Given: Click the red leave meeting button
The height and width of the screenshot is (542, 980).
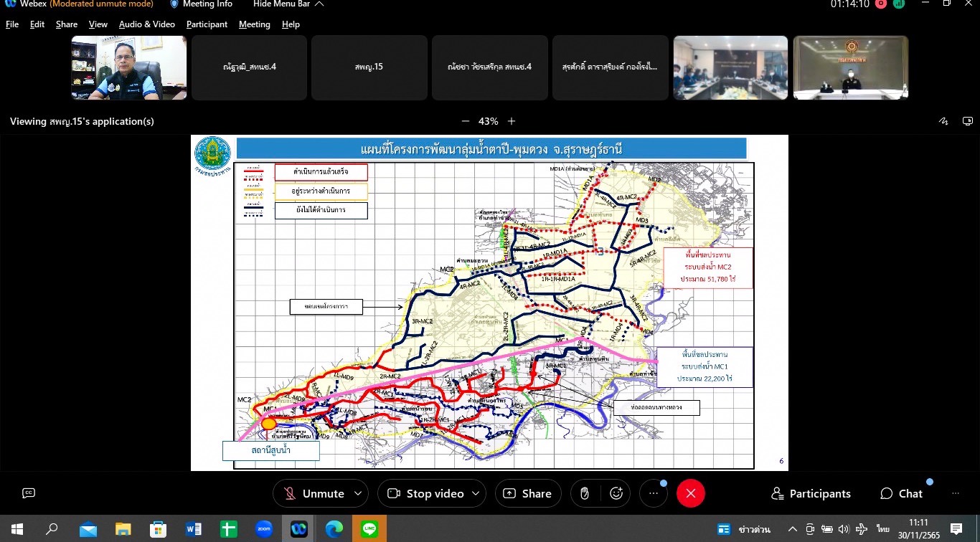Looking at the screenshot, I should (691, 493).
